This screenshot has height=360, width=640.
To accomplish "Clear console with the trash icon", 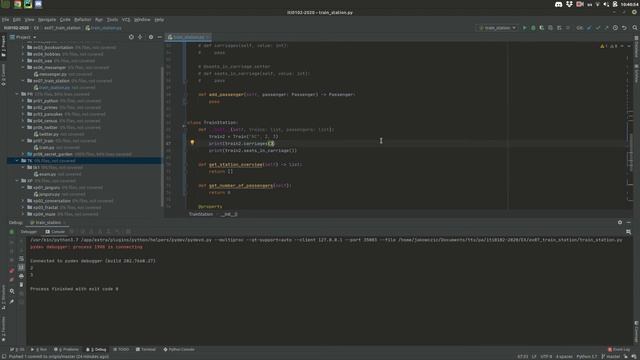I will 21,284.
